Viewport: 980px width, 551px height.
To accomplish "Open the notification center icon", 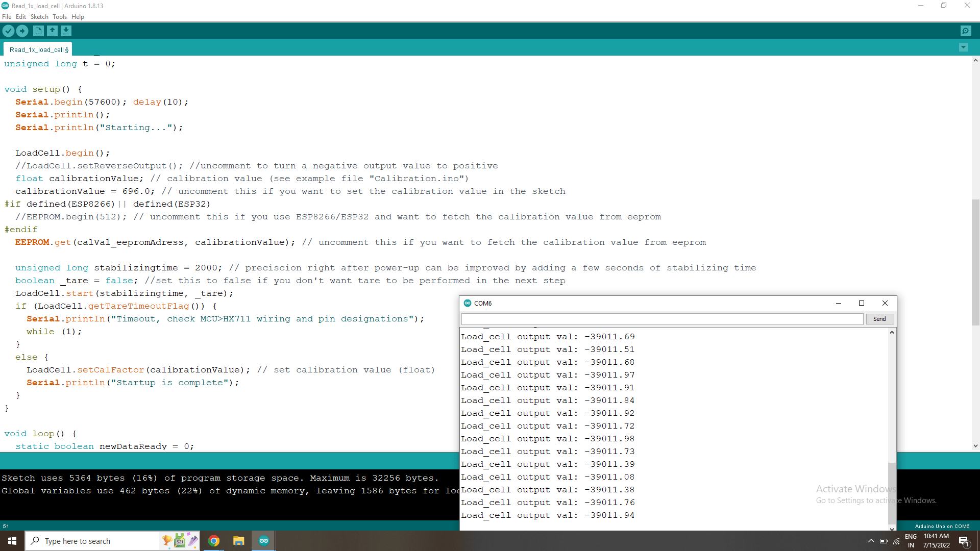I will tap(965, 542).
